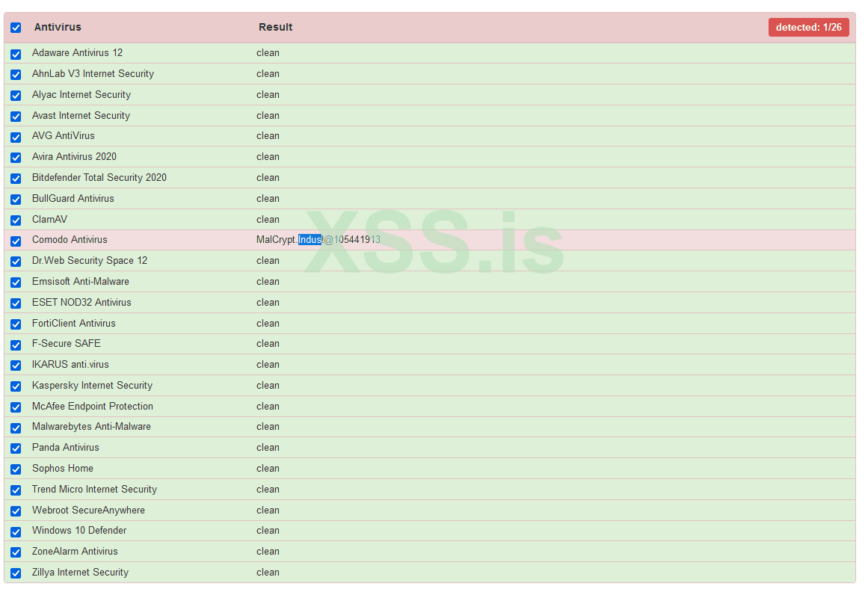Uncheck the ESET NOD32 Antivirus checkbox
Viewport: 868px width, 589px height.
click(16, 303)
